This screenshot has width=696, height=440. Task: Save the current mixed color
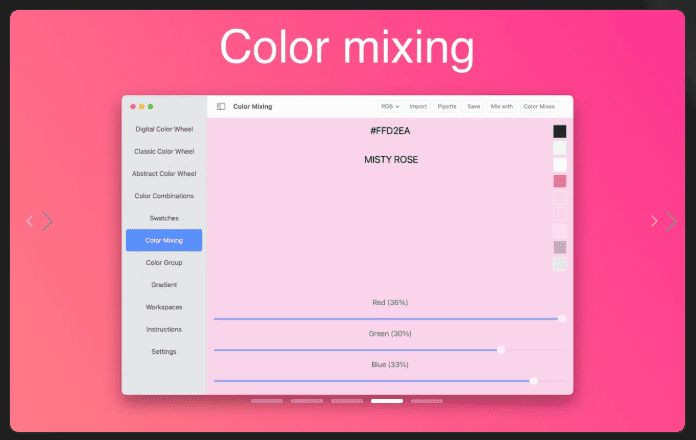coord(474,107)
